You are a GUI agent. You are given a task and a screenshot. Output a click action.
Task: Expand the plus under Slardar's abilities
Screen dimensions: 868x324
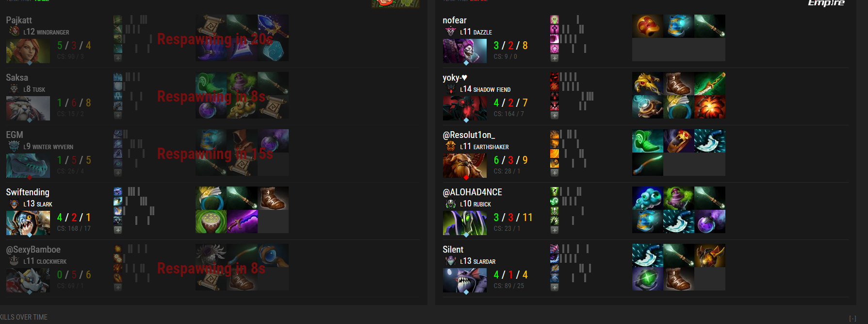(555, 287)
